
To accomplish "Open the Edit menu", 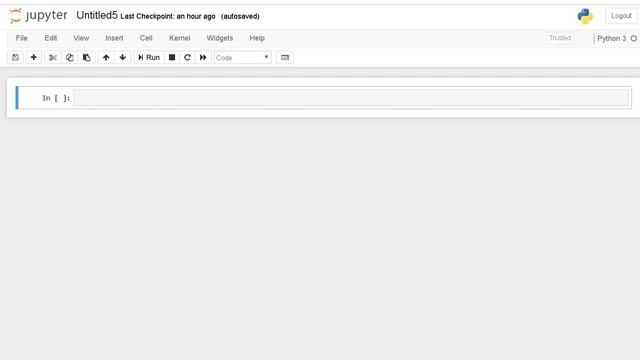I will 51,38.
